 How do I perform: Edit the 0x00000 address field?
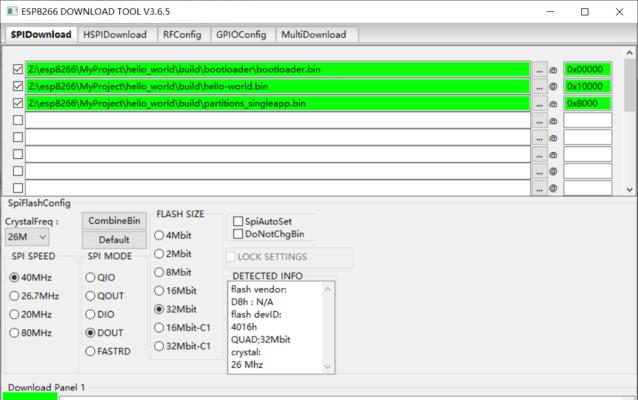point(588,70)
